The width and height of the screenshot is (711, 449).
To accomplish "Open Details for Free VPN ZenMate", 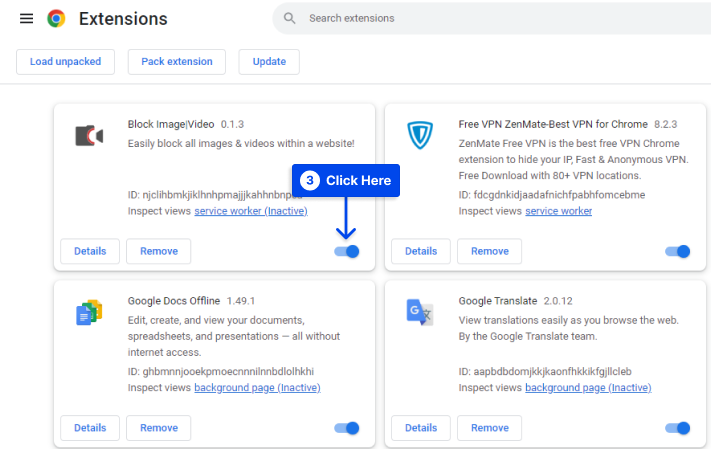I will click(x=421, y=251).
